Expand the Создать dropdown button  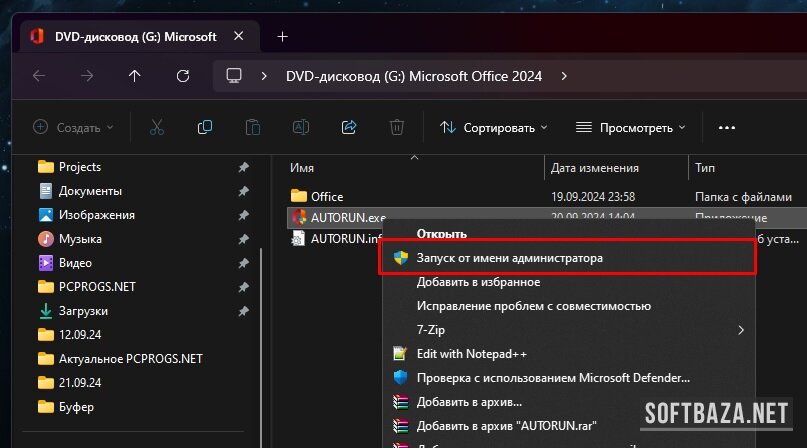[74, 128]
